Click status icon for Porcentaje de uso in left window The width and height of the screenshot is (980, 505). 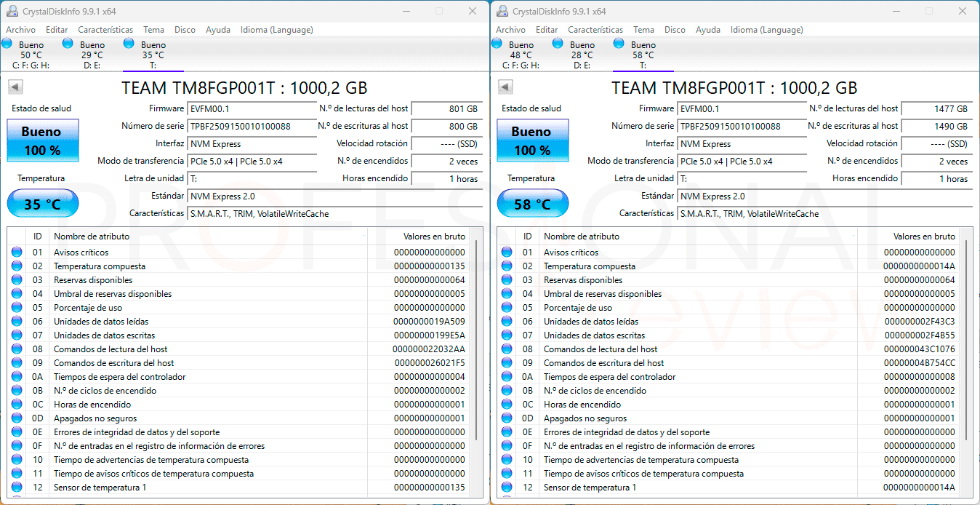17,308
